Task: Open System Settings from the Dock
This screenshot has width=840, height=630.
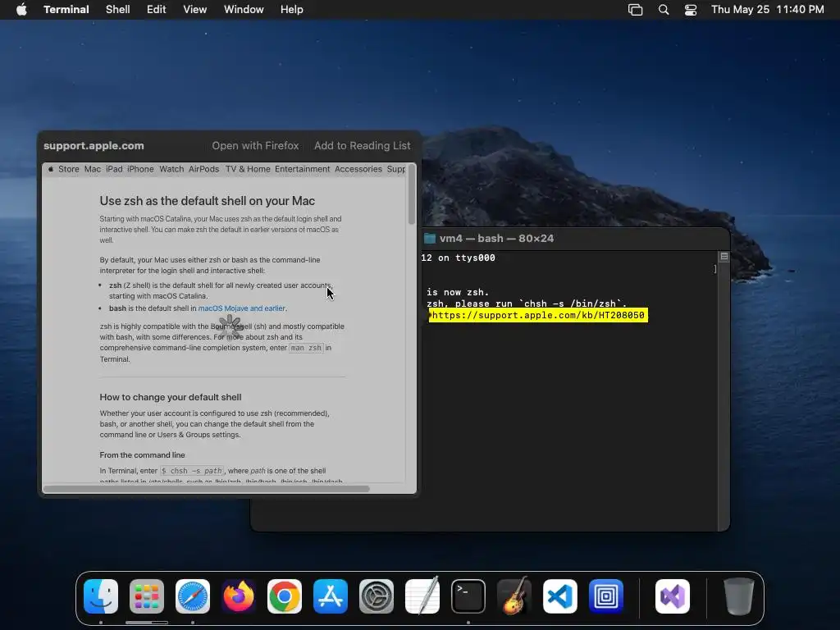Action: [x=376, y=596]
